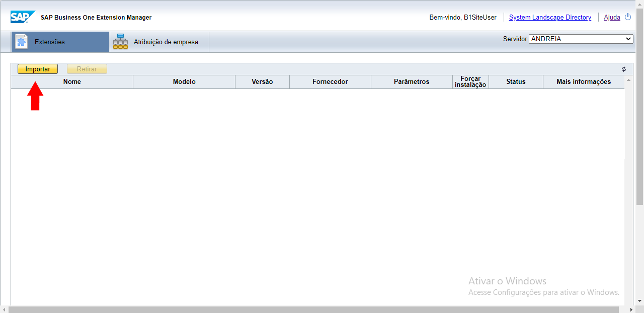Click the power logout icon
Screen dimensions: 644x313
(627, 17)
